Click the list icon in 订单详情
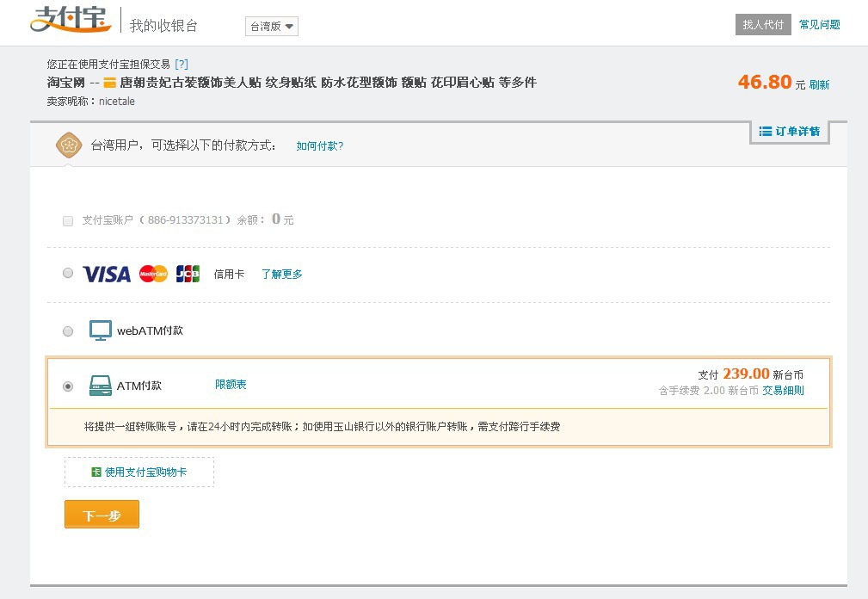Screen dimensions: 868x599 pyautogui.click(x=765, y=131)
